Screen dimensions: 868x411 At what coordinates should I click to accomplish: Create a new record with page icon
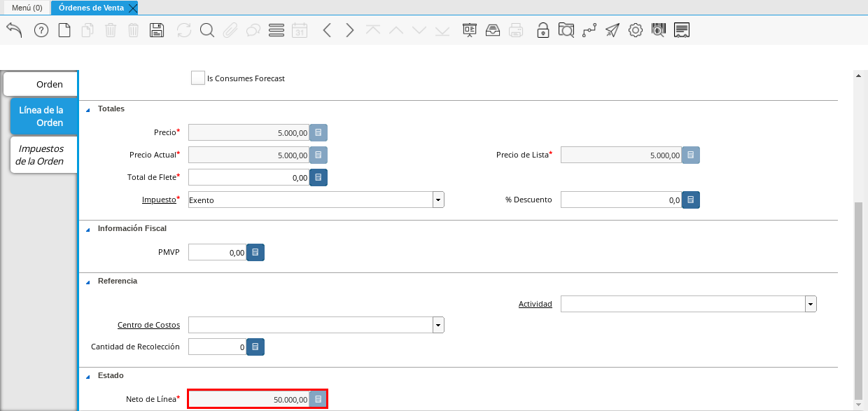64,30
